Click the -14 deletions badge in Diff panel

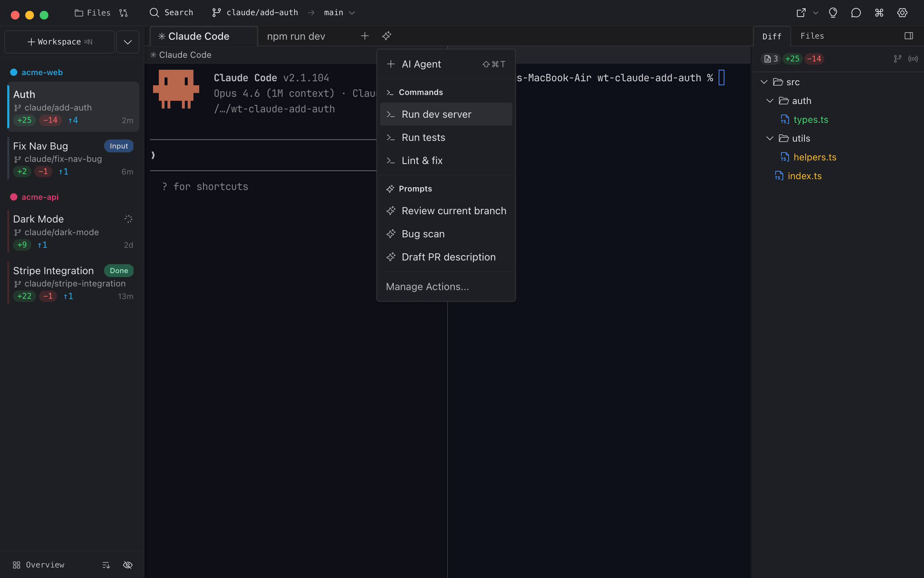(x=814, y=59)
